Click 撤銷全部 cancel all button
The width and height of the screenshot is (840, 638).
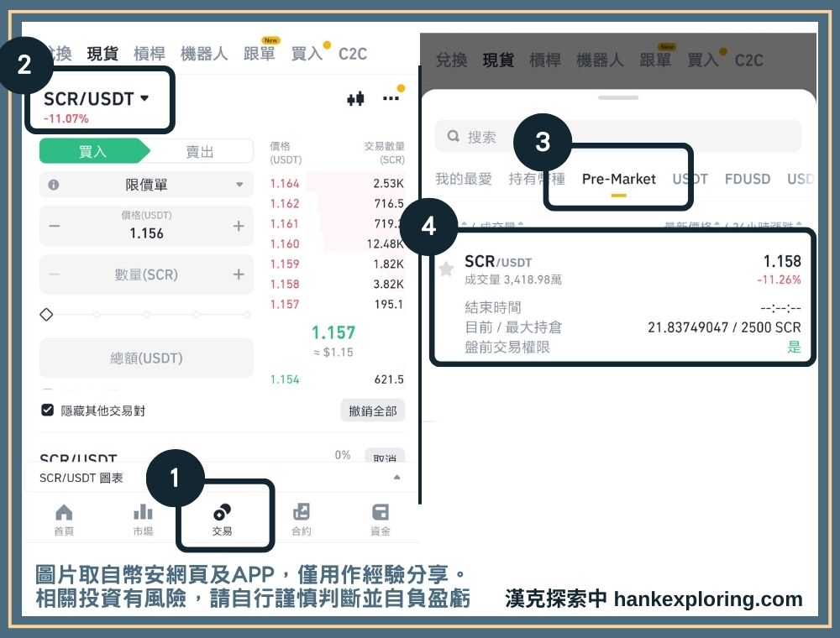(373, 411)
